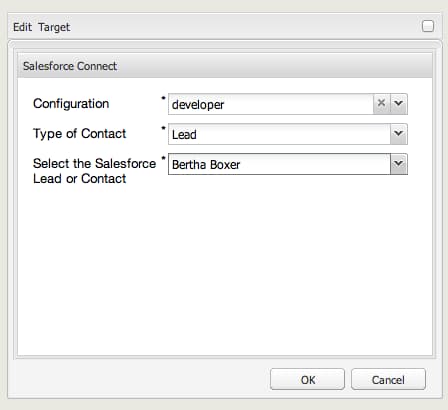Screen dimensions: 448x410
Task: Click the Edit Target dialog title
Action: click(42, 27)
